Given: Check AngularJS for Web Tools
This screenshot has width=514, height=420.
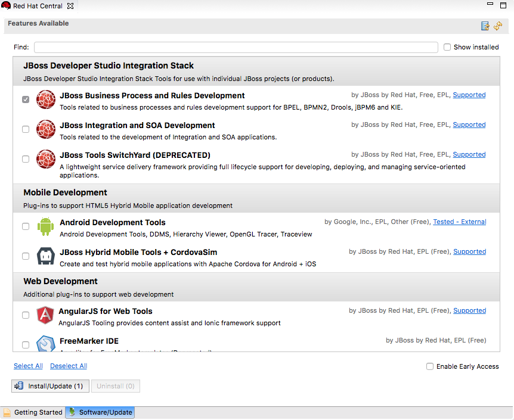Looking at the screenshot, I should pos(26,315).
